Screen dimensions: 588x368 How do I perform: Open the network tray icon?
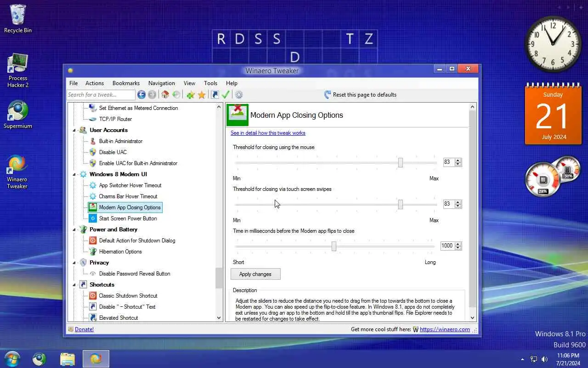[x=534, y=359]
